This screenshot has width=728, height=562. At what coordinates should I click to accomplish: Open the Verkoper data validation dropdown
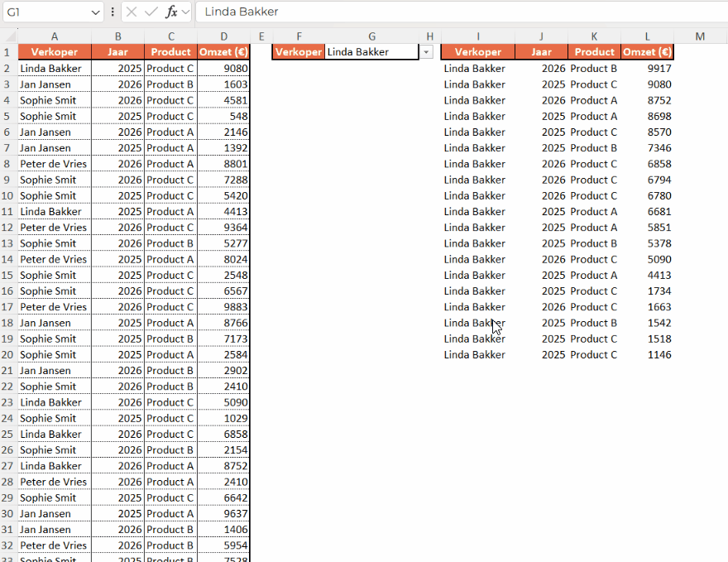coord(426,52)
